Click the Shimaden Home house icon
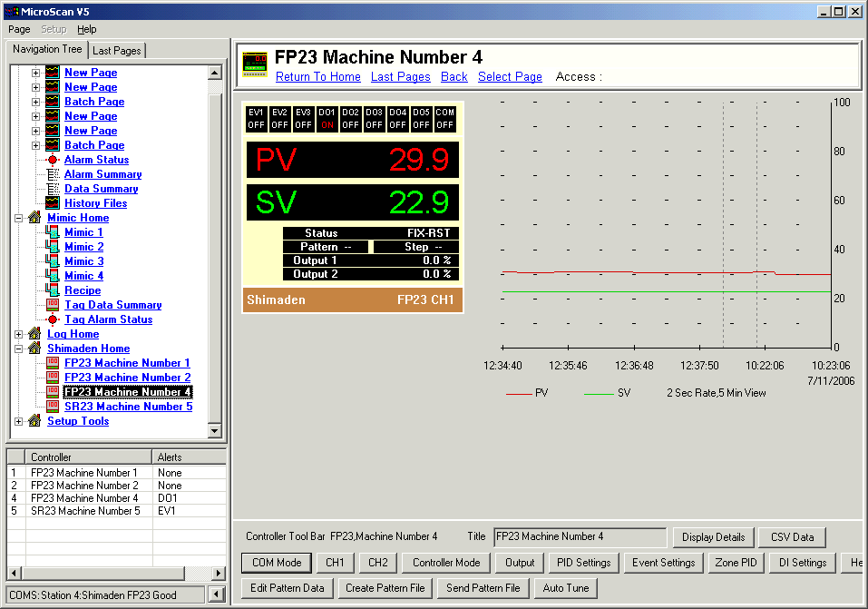This screenshot has height=609, width=868. click(34, 348)
